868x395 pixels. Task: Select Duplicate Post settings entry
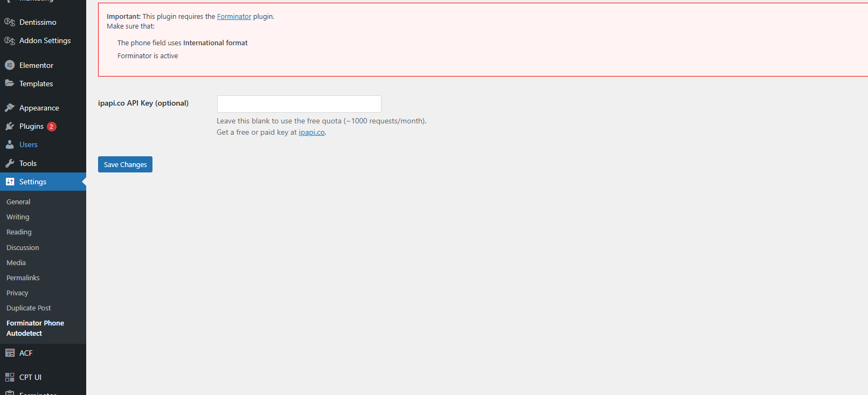tap(29, 308)
